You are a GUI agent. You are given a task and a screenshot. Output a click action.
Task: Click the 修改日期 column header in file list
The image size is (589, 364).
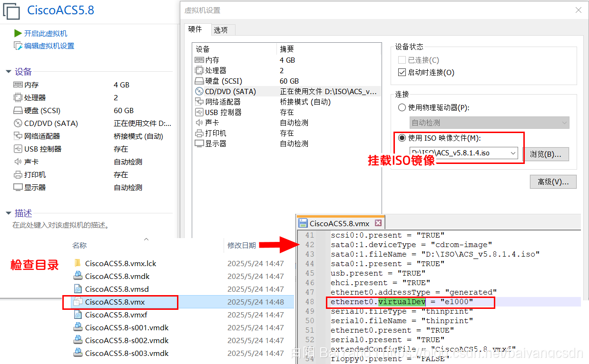(242, 245)
